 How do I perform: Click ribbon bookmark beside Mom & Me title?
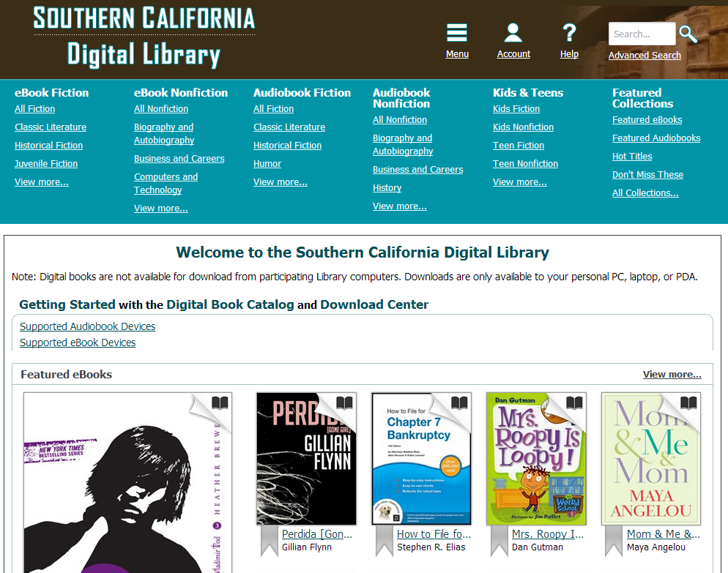[613, 541]
